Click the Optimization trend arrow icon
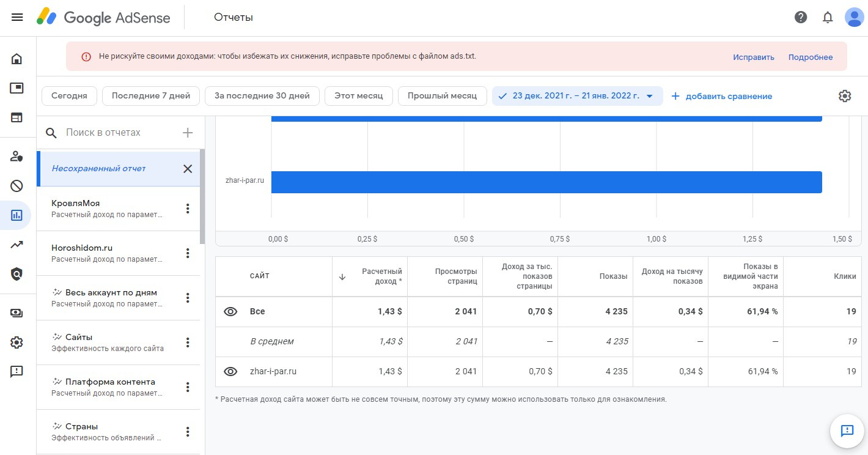This screenshot has height=455, width=868. [x=17, y=245]
